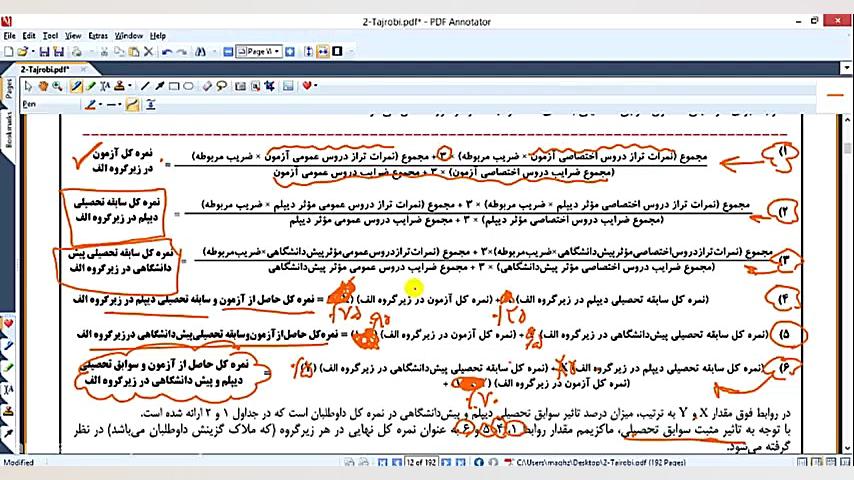Screen dimensions: 854x480
Task: Undo the last annotation
Action: [167, 52]
